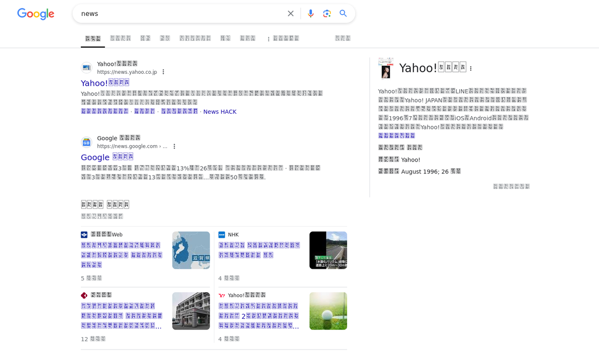The width and height of the screenshot is (599, 364).
Task: Open the NHK news card headline
Action: click(x=259, y=250)
